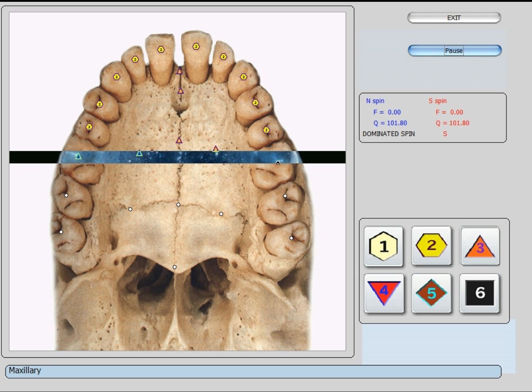Screen dimensions: 532x392
Task: Click the S spin Q = 101.80 value
Action: [x=453, y=123]
